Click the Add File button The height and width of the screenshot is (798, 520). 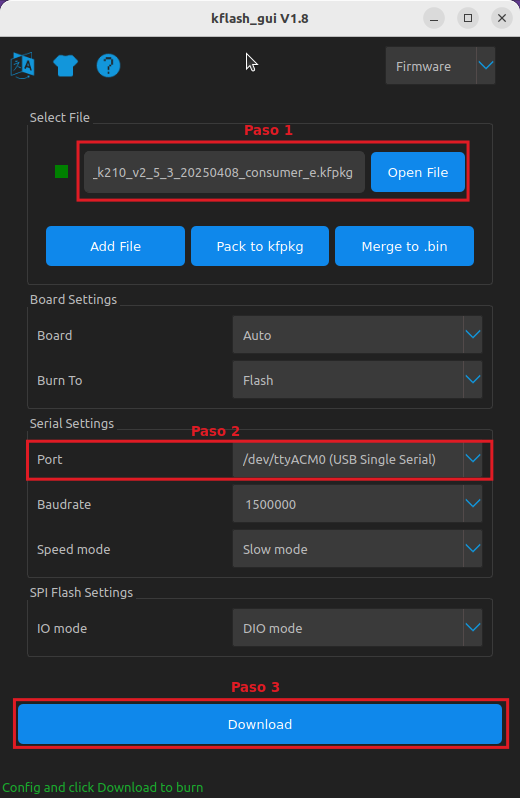[115, 246]
